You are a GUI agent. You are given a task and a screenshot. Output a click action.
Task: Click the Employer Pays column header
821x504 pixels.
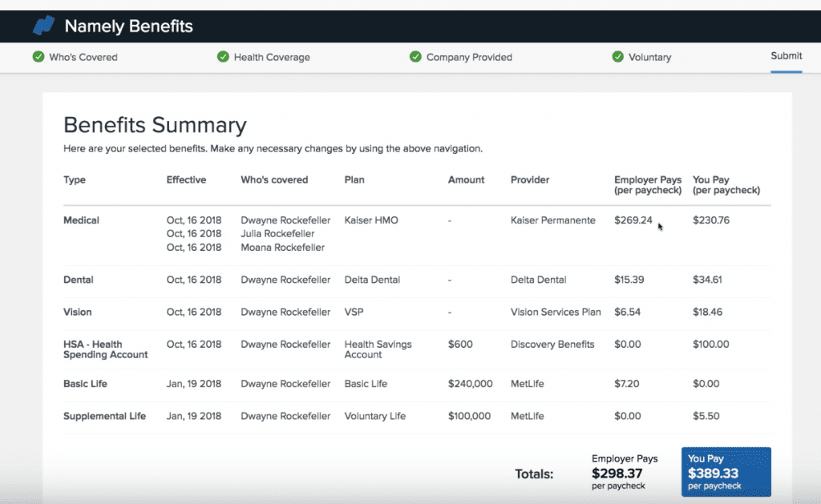[647, 185]
